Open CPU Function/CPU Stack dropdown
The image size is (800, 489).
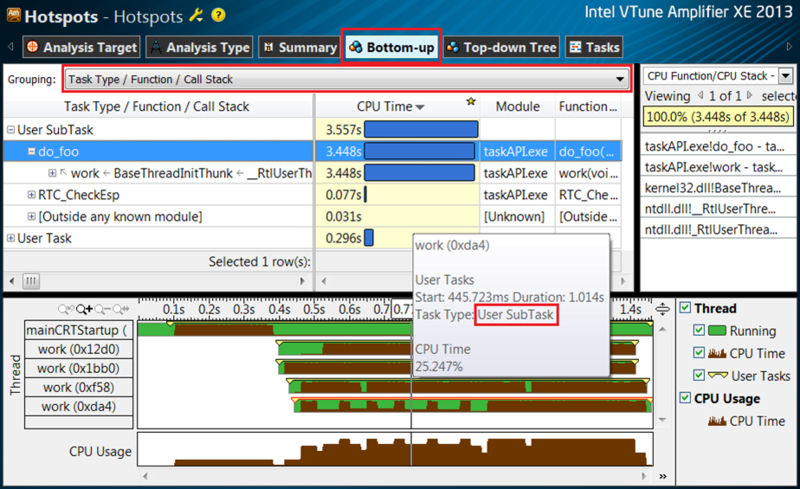click(786, 76)
